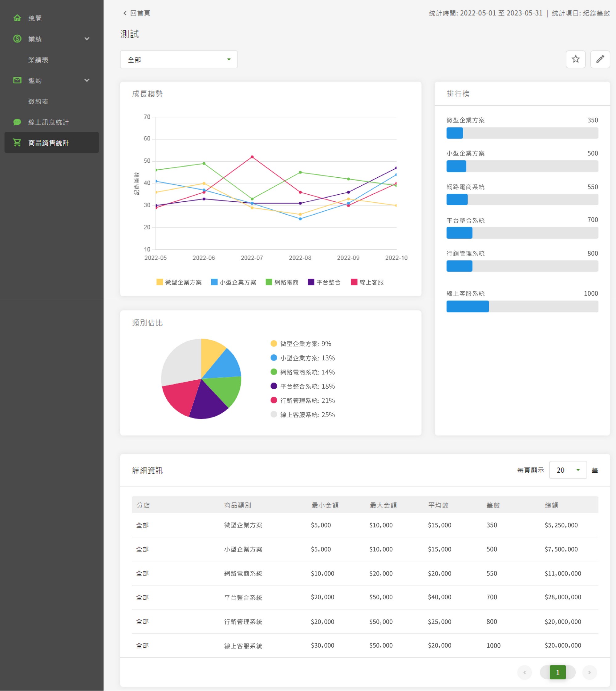
Task: Click the $30,000 minimum amount cell
Action: (x=322, y=645)
